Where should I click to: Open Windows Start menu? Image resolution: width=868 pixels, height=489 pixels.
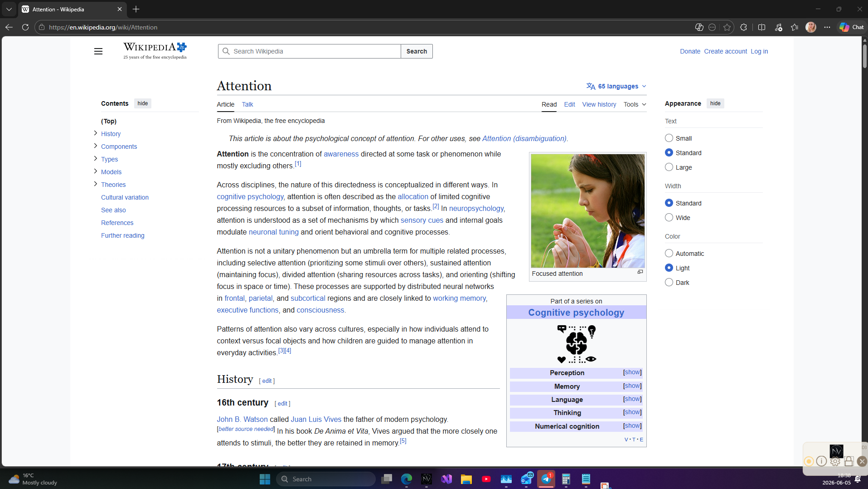pos(265,479)
